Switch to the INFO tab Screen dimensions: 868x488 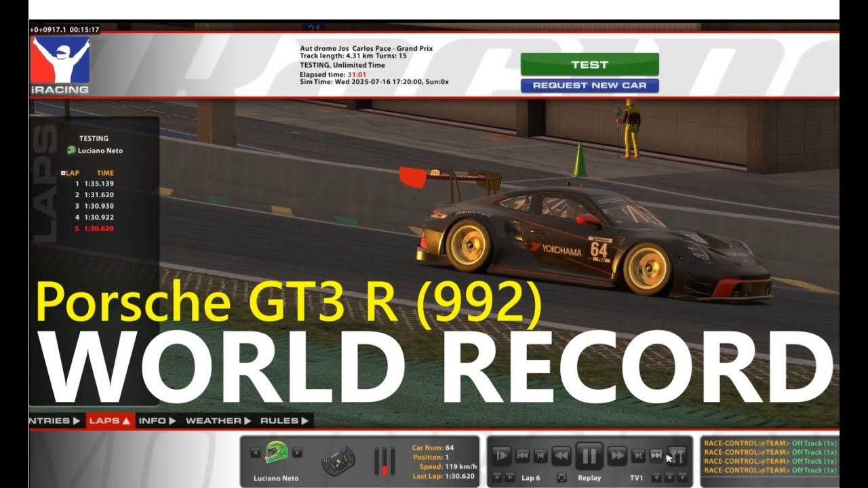click(x=157, y=420)
